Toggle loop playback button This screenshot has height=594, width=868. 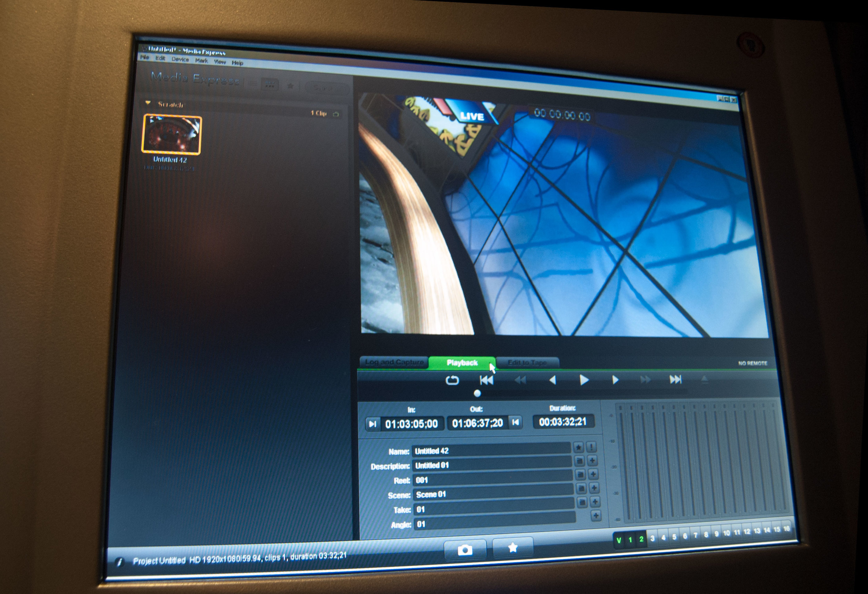pos(452,381)
